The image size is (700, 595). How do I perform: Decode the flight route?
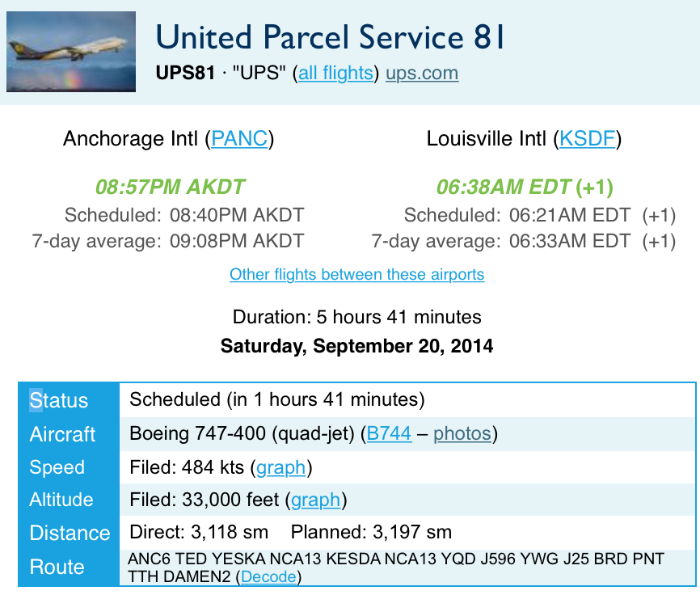coord(268,577)
